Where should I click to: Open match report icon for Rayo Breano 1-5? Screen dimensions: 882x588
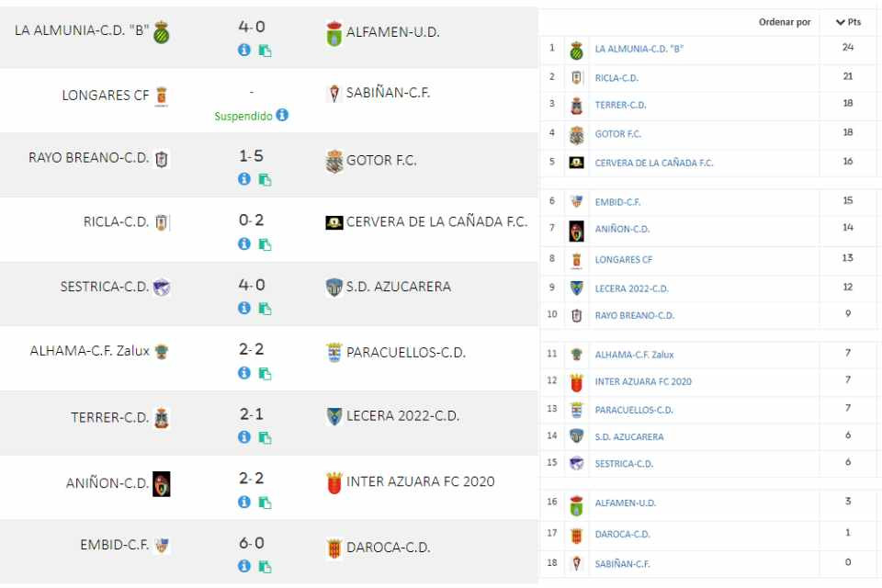(x=265, y=179)
